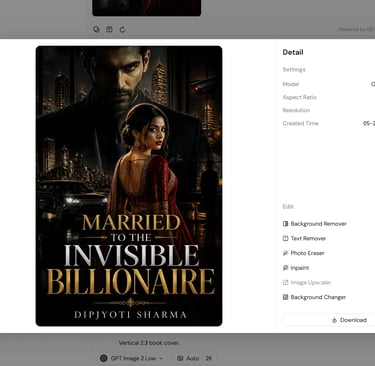Click the 'Vertical 2:3 book cover.' prompt text
This screenshot has height=366, width=375.
click(x=149, y=343)
